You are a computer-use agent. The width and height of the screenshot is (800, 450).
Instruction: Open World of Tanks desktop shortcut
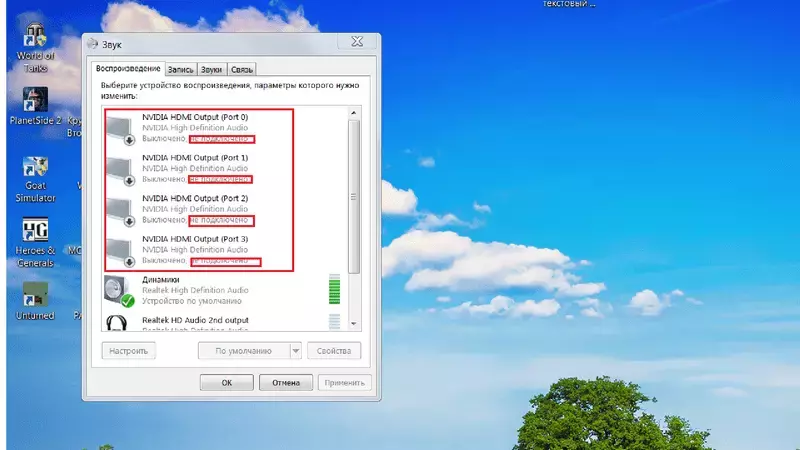coord(35,48)
